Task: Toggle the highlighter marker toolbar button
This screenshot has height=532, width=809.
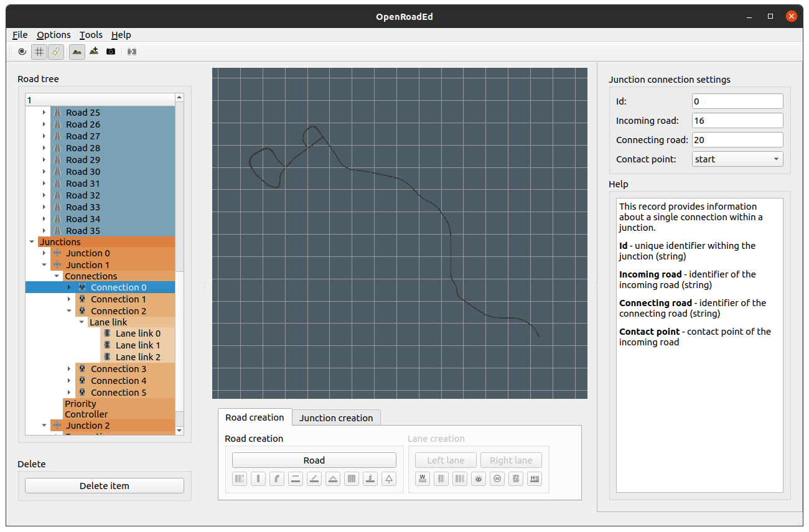Action: pos(56,52)
